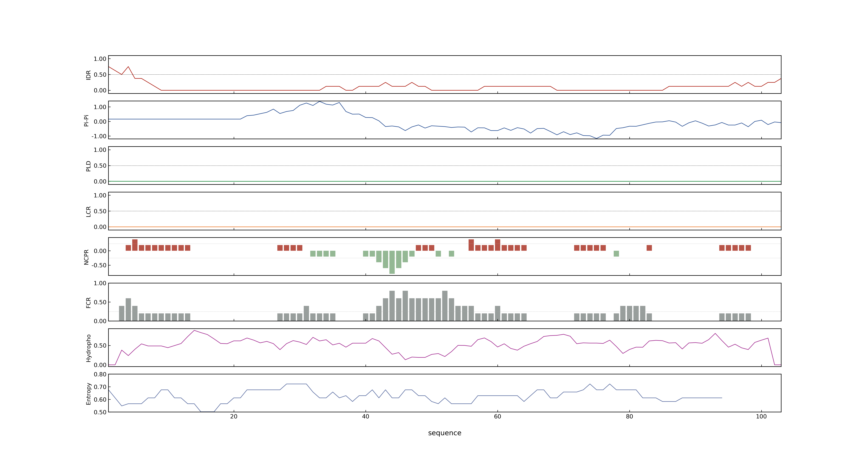Select the 0.50 tick on LCR axis
Image resolution: width=868 pixels, height=463 pixels.
[100, 211]
